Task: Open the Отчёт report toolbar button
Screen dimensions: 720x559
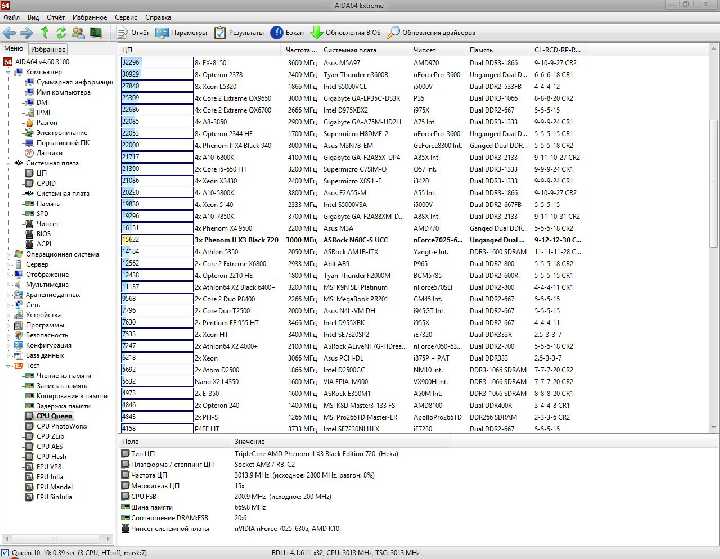Action: pos(133,33)
